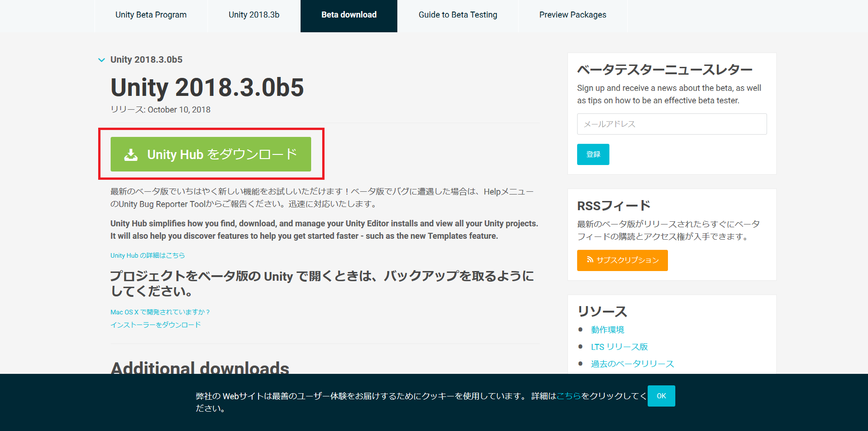Open the Unity Beta Program tab
The width and height of the screenshot is (868, 431).
tap(151, 15)
